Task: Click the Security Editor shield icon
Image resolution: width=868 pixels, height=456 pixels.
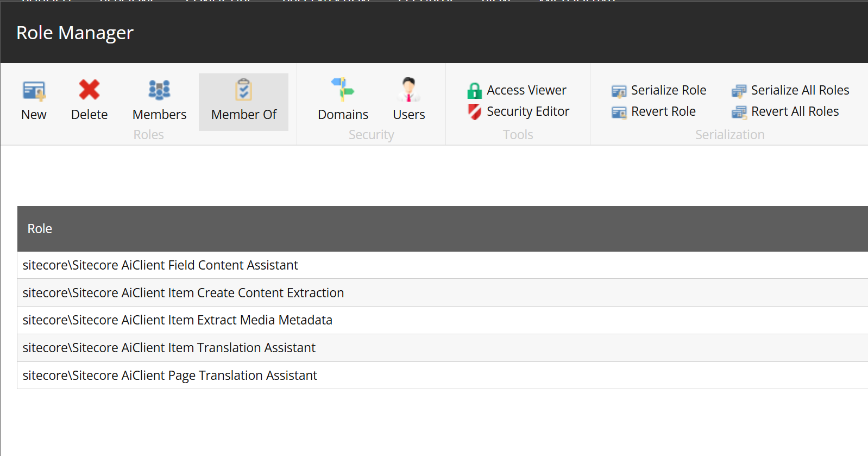Action: [474, 112]
